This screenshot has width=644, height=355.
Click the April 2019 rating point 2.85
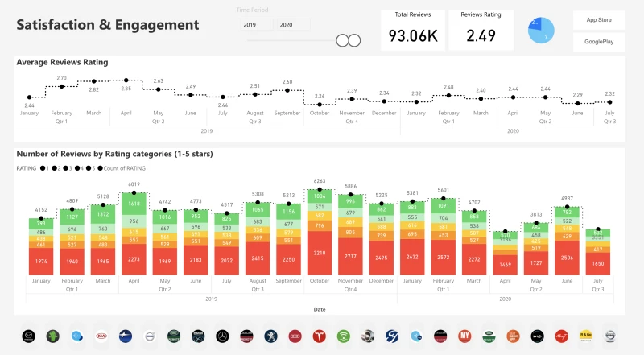coord(126,80)
